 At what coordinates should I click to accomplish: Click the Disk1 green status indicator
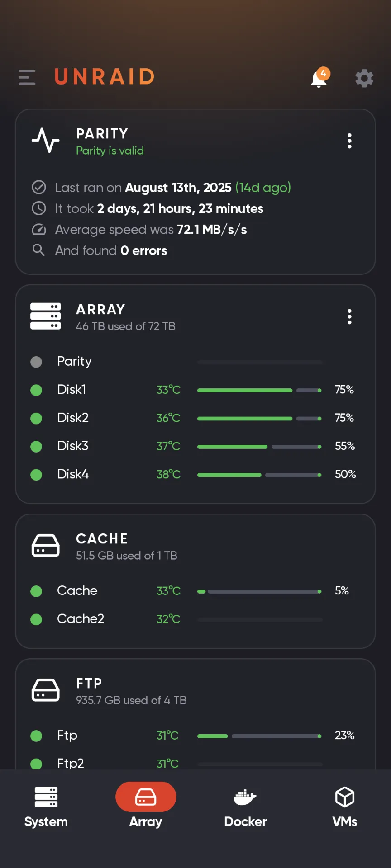pos(36,390)
